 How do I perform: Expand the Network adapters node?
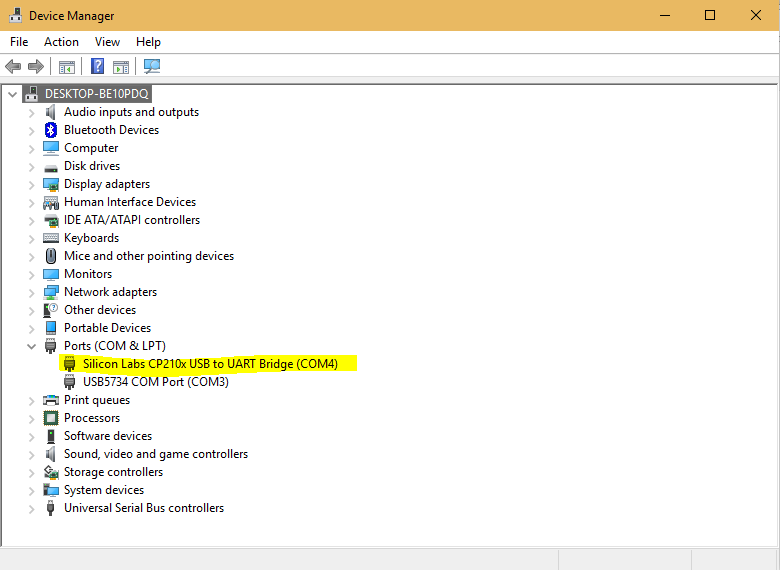[31, 293]
